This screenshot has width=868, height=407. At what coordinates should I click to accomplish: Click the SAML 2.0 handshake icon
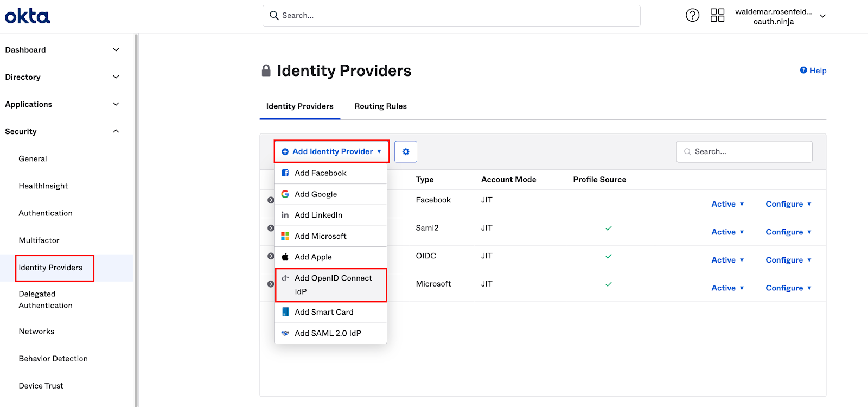pyautogui.click(x=285, y=333)
